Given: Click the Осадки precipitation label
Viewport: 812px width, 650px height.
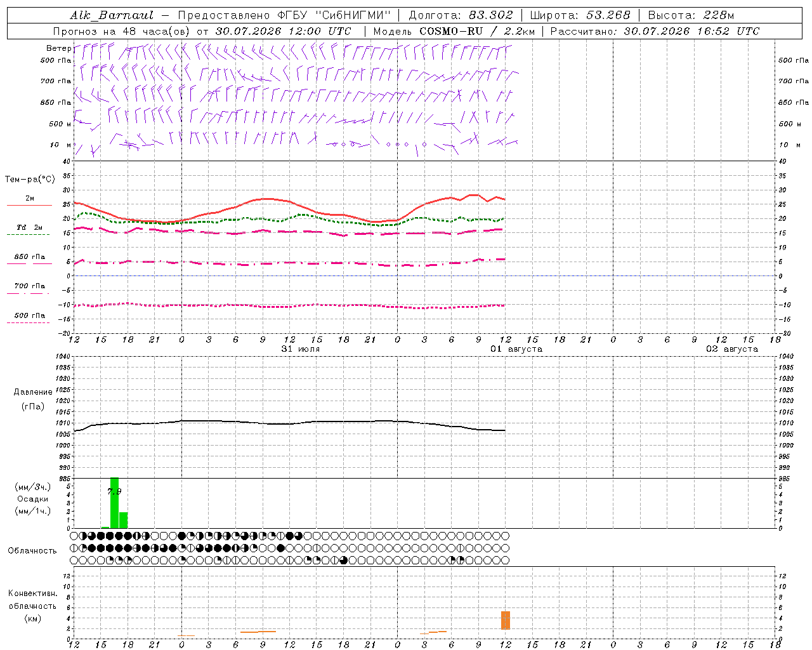Looking at the screenshot, I should click(x=32, y=499).
